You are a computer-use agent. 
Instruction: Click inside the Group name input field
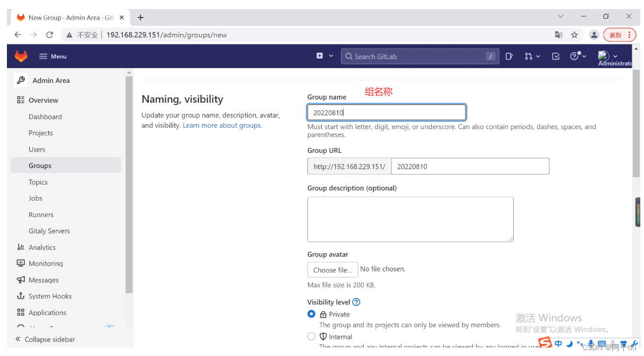click(386, 112)
